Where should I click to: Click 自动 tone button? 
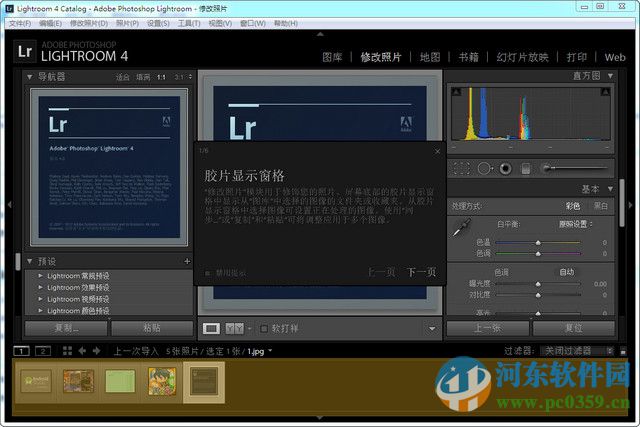click(x=567, y=272)
